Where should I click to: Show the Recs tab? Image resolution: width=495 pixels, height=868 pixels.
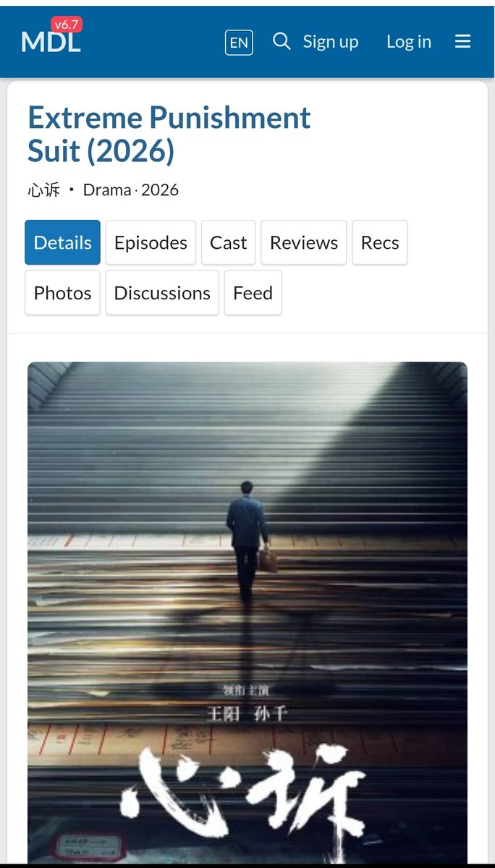(x=380, y=242)
